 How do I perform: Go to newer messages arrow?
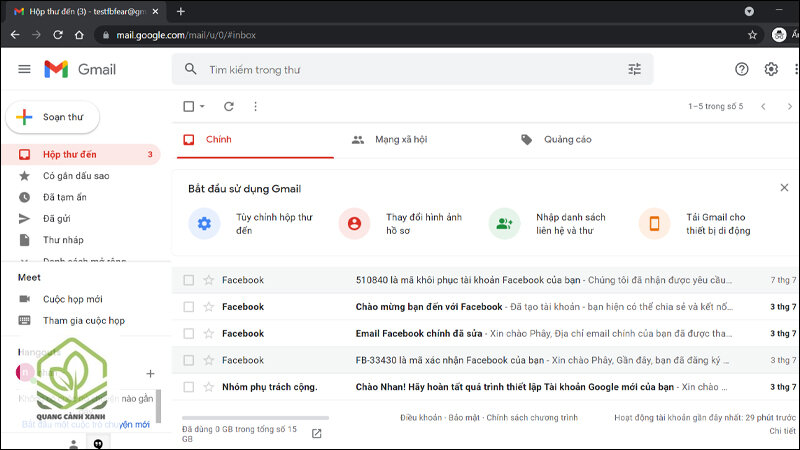click(x=763, y=106)
